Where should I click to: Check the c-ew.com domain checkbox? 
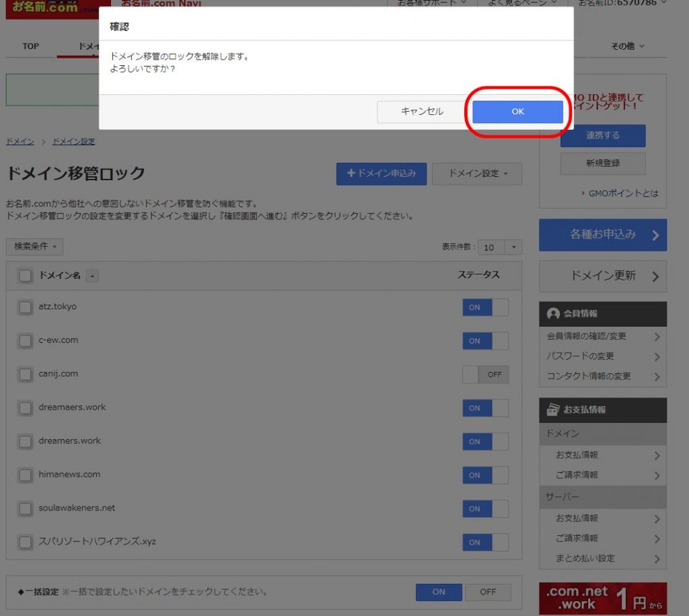[x=26, y=341]
